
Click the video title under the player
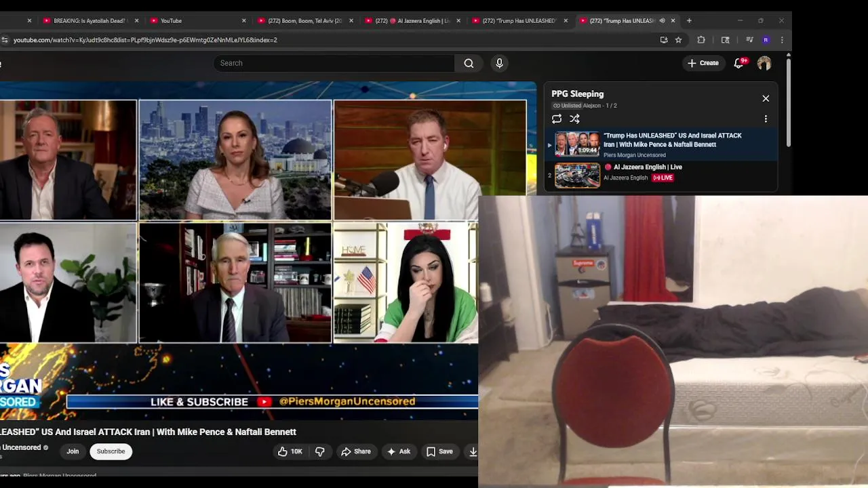[148, 432]
